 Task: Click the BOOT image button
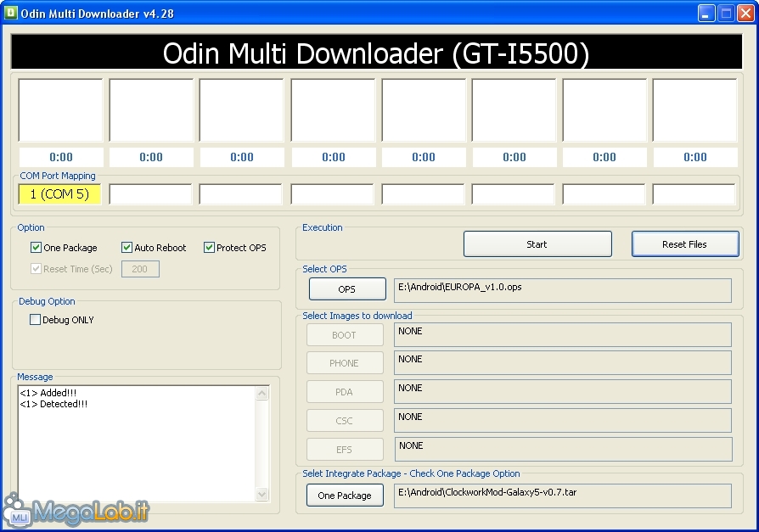coord(345,335)
